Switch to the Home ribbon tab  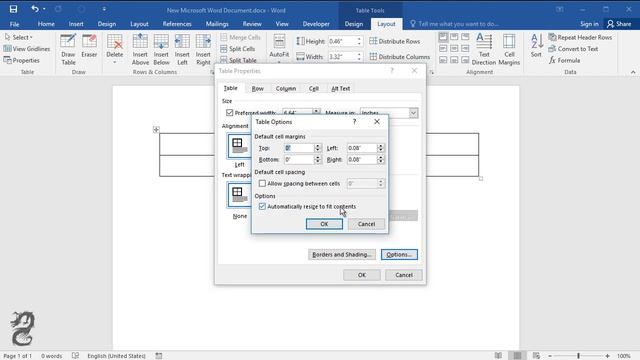(46, 24)
